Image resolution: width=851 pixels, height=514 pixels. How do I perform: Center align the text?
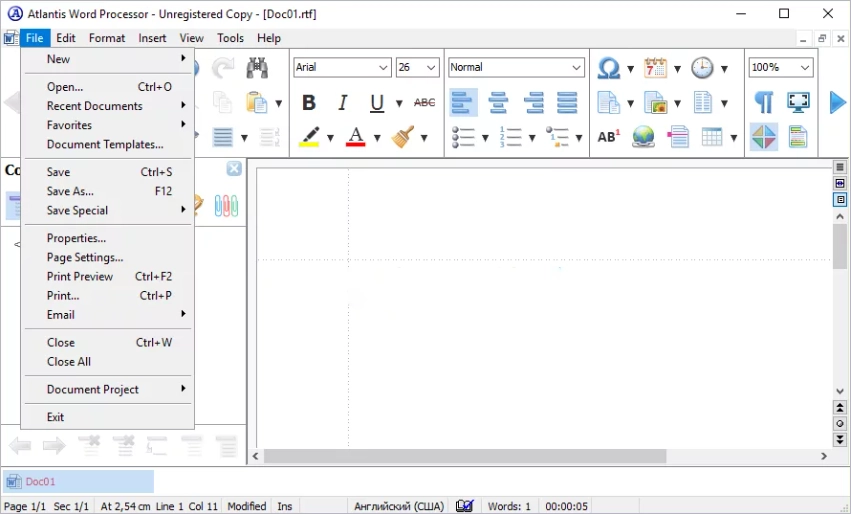pos(498,103)
